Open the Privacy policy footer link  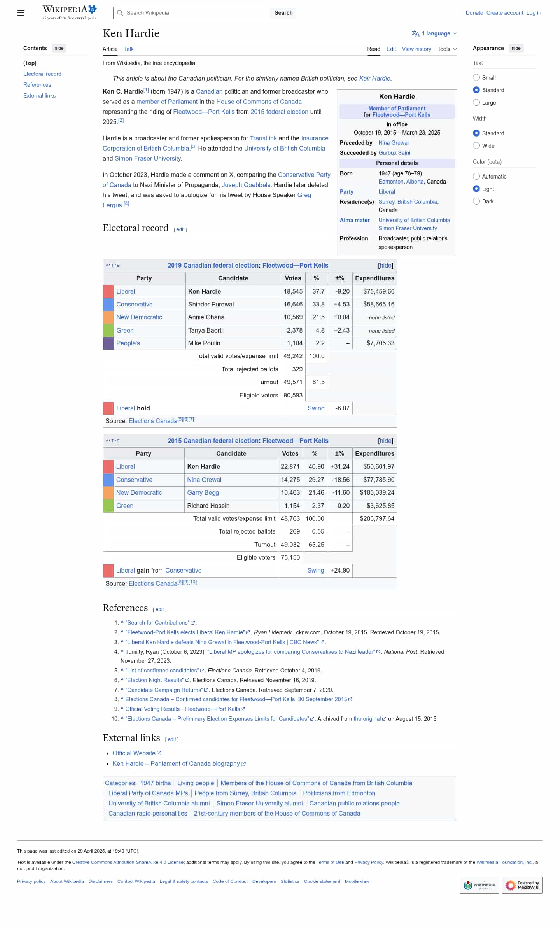31,881
